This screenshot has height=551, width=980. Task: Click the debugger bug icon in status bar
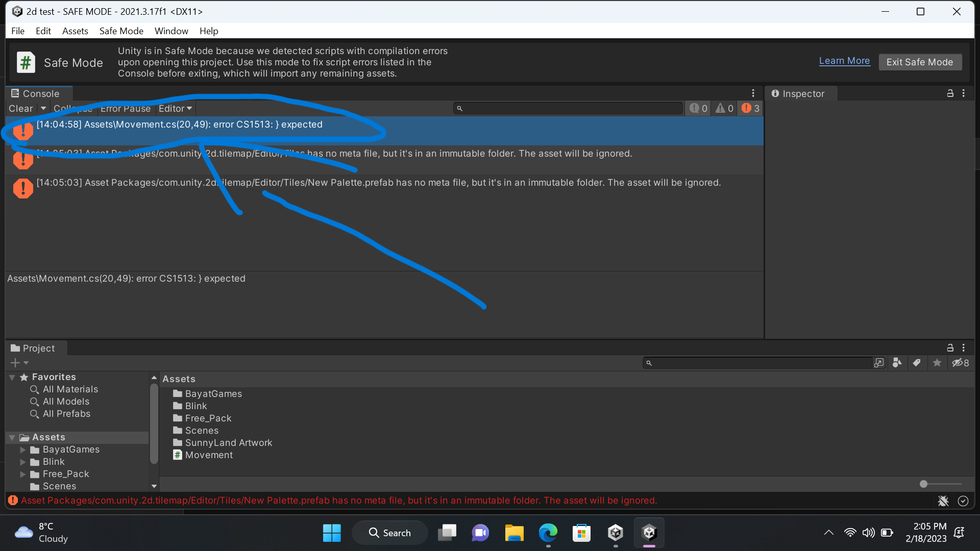click(x=943, y=501)
